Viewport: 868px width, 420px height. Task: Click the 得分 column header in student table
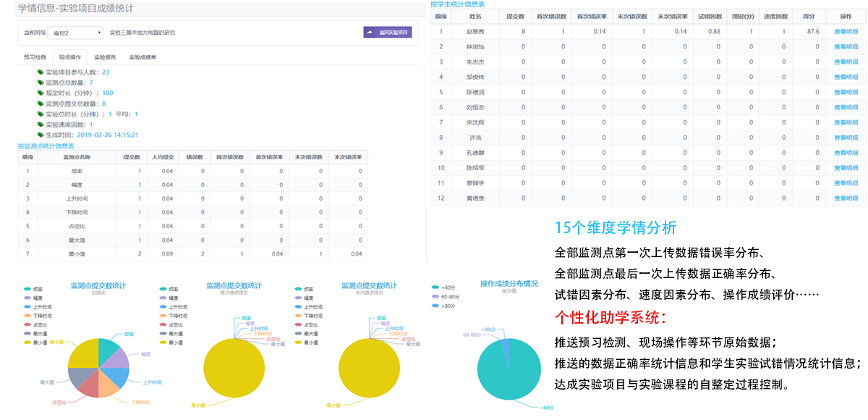(x=812, y=16)
